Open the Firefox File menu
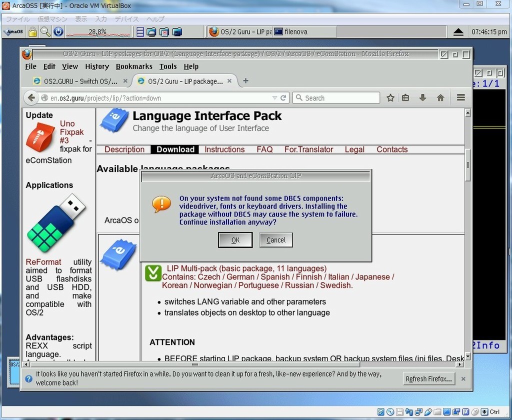The image size is (512, 420). (30, 66)
